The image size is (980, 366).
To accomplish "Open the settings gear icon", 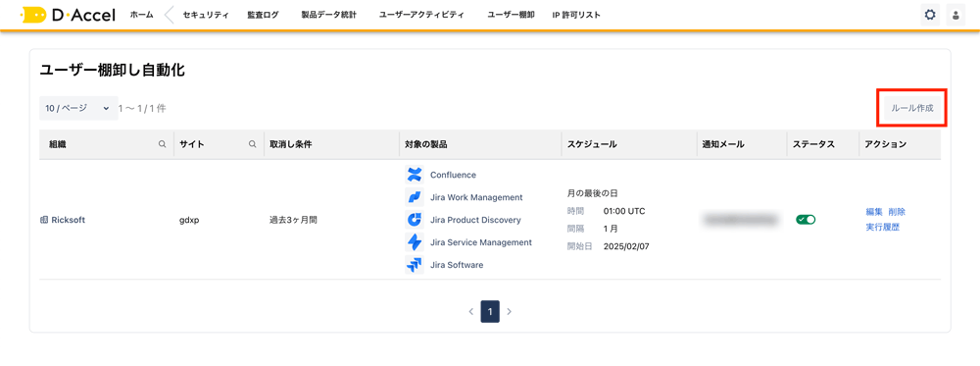I will (930, 15).
